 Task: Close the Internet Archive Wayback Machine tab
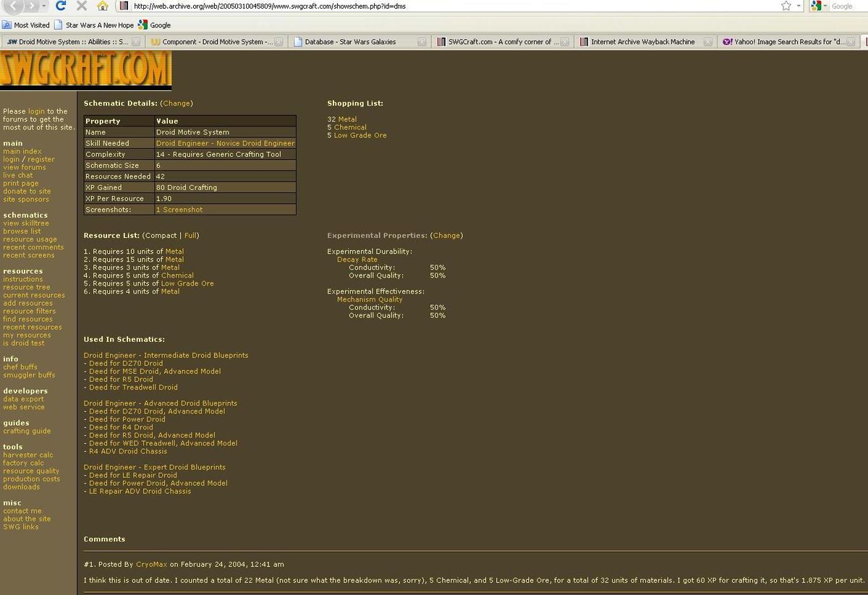pos(708,42)
